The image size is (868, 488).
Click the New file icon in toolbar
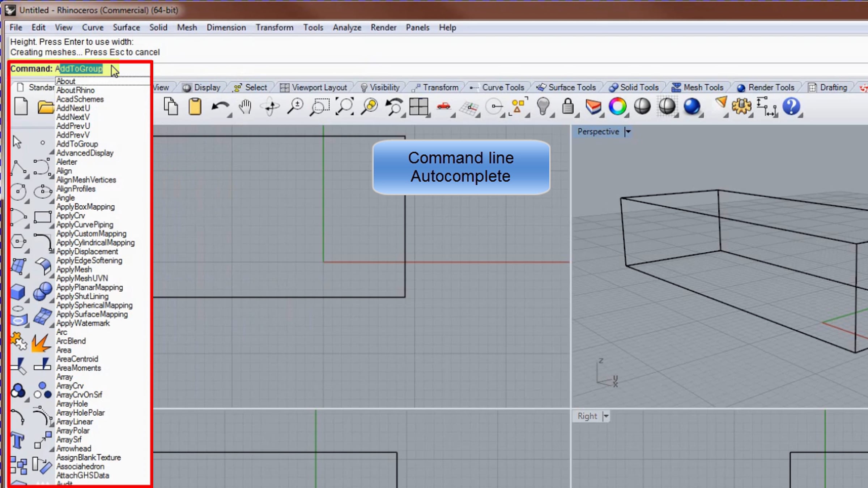pyautogui.click(x=21, y=107)
